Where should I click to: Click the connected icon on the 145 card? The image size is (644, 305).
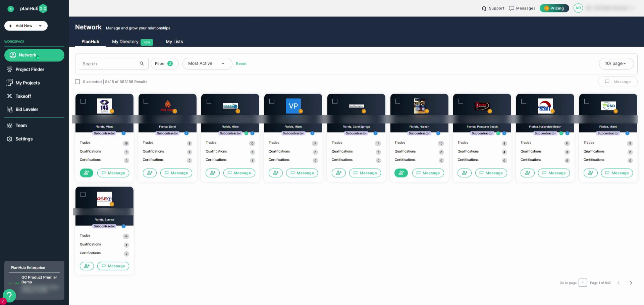[x=87, y=173]
